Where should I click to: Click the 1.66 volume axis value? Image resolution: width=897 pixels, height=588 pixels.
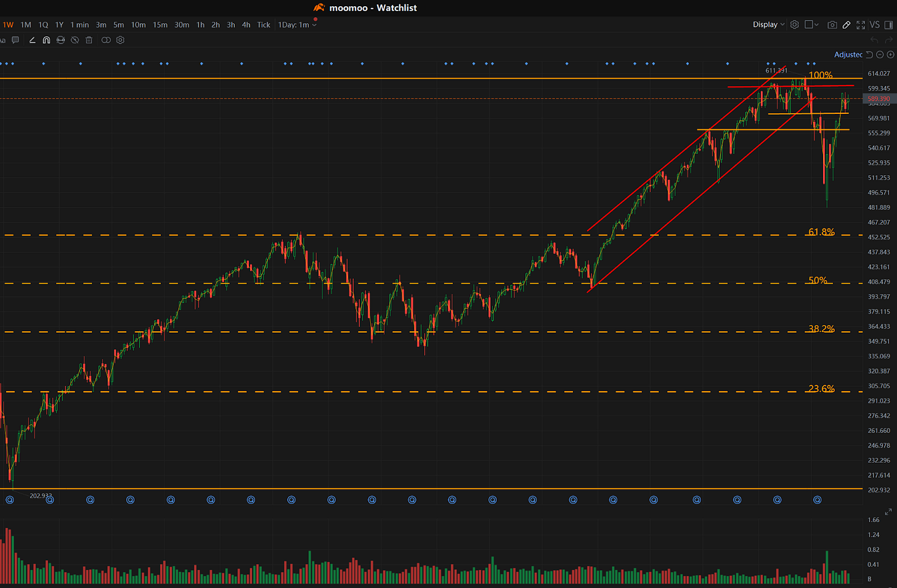[x=874, y=520]
